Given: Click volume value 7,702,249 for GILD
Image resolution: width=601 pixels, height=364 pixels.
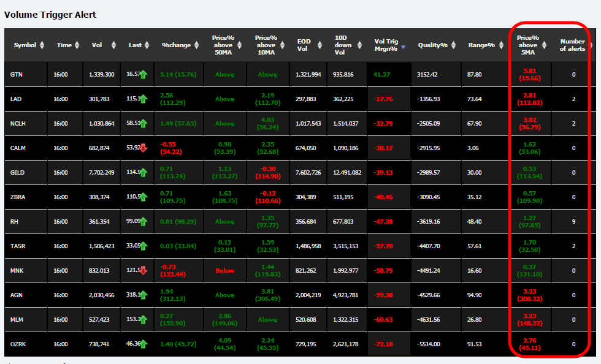Looking at the screenshot, I should (102, 172).
